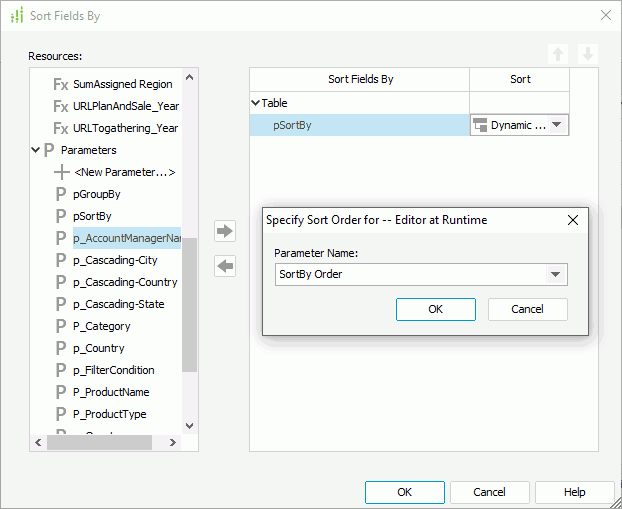Click the resources vertical scrollbar down arrow

pos(190,425)
